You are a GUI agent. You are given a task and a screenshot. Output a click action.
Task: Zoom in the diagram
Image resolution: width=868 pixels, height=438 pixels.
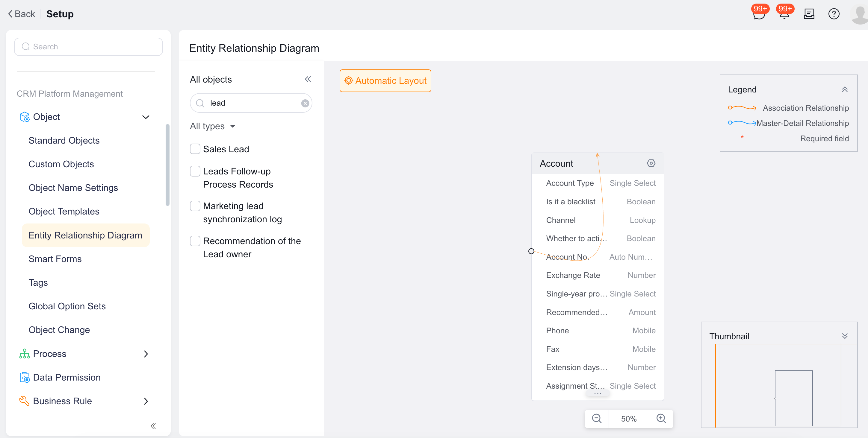pyautogui.click(x=661, y=419)
